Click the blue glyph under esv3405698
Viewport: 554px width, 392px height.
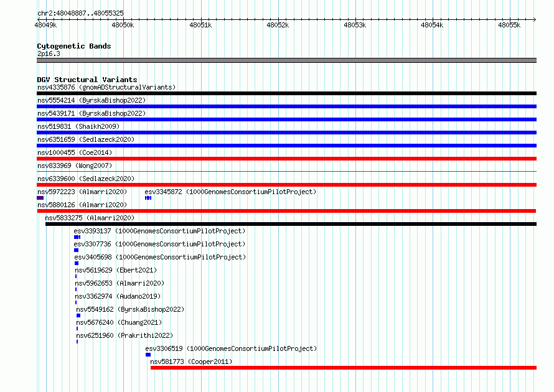pos(77,263)
